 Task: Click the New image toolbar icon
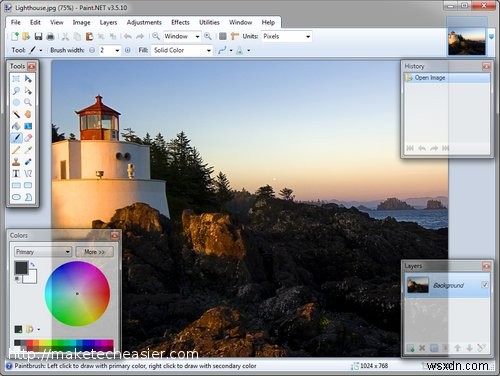pyautogui.click(x=15, y=36)
